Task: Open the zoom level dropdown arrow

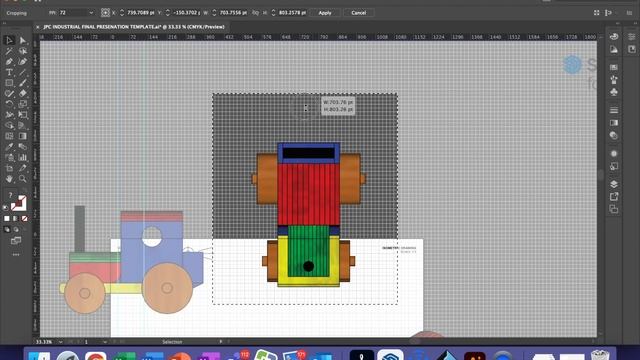Action: (x=60, y=342)
